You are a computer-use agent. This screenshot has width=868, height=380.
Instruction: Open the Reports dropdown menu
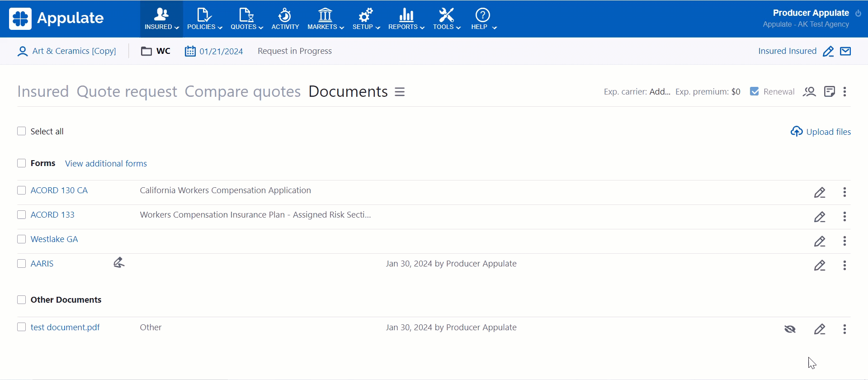click(406, 19)
